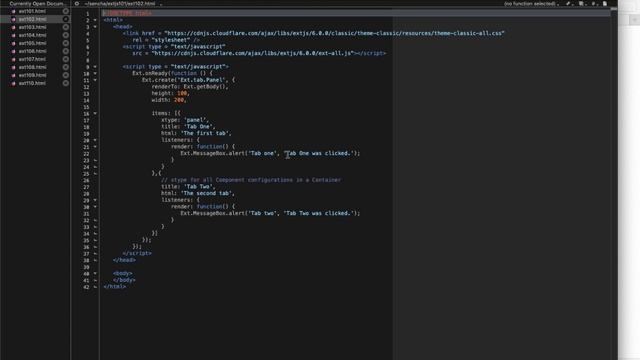Screen dimensions: 640x360
Task: Select ext104.html in the open documents list
Action: click(x=32, y=35)
